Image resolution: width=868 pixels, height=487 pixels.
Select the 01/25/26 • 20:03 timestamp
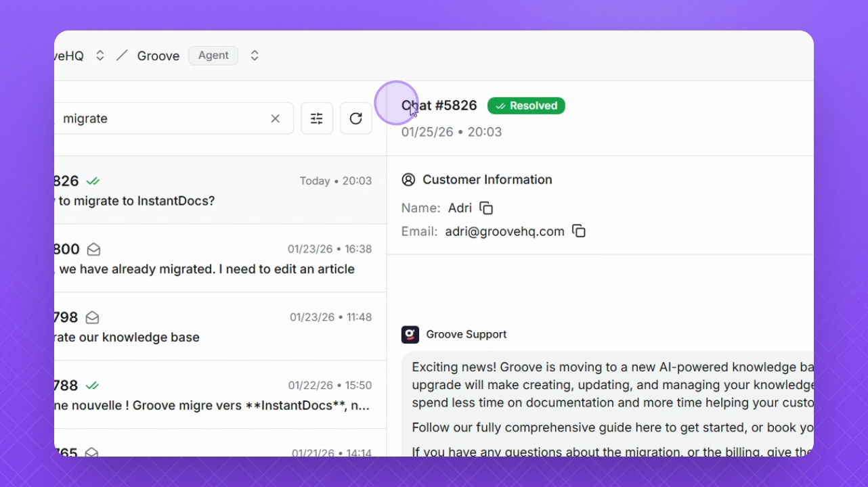click(452, 132)
